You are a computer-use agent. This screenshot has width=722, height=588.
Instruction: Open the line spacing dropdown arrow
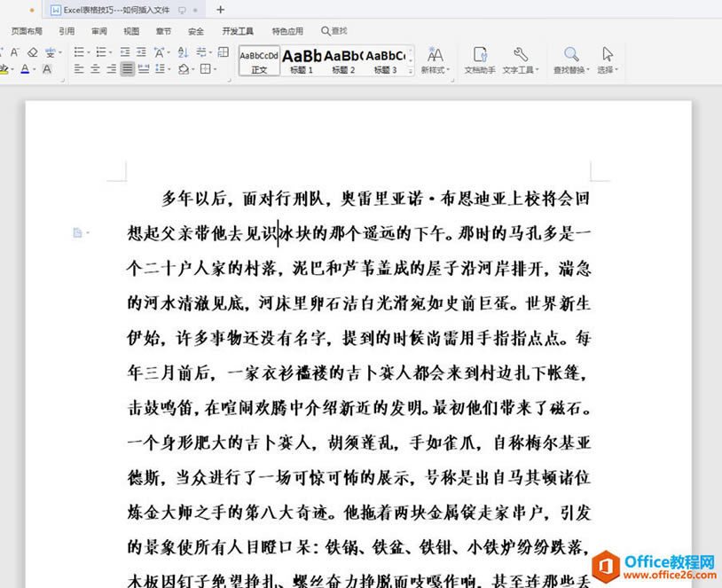(x=169, y=69)
